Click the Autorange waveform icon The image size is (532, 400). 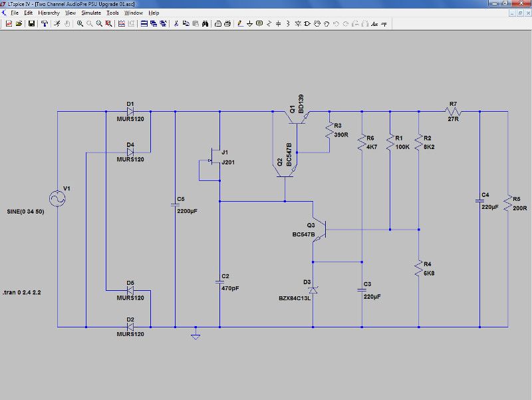click(122, 24)
